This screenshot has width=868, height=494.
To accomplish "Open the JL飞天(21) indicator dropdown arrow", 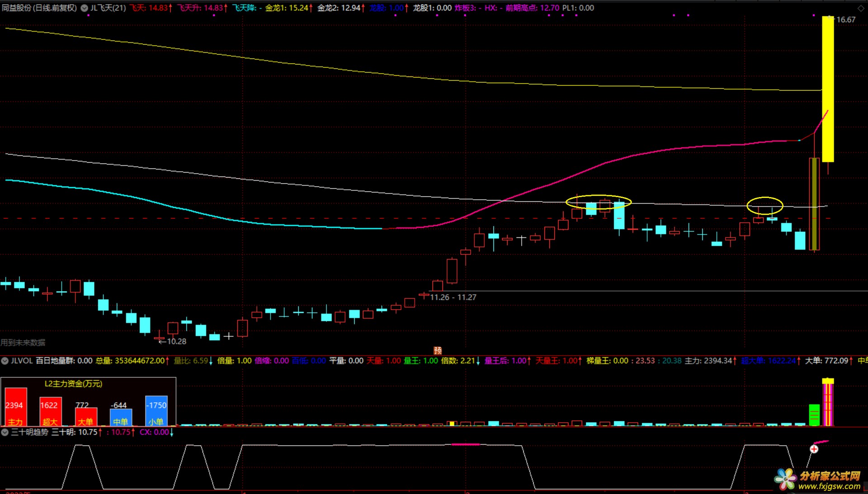I will [x=84, y=8].
